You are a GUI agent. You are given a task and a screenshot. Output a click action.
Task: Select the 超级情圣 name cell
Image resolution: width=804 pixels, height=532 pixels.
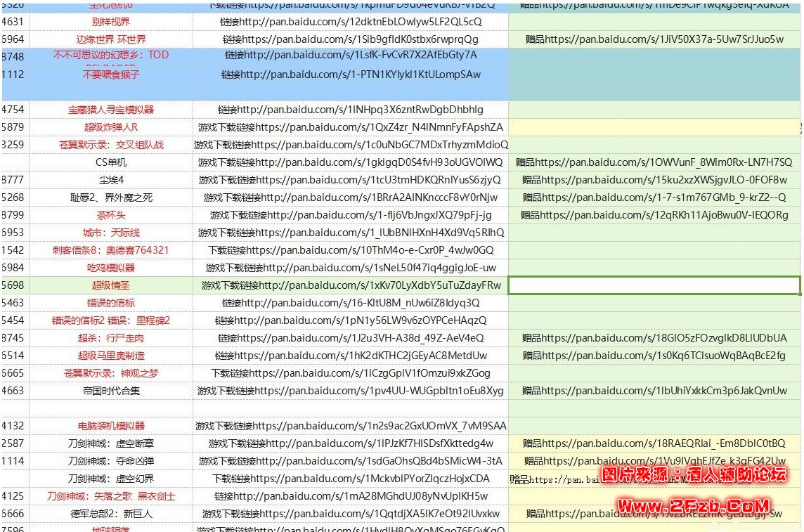(111, 285)
